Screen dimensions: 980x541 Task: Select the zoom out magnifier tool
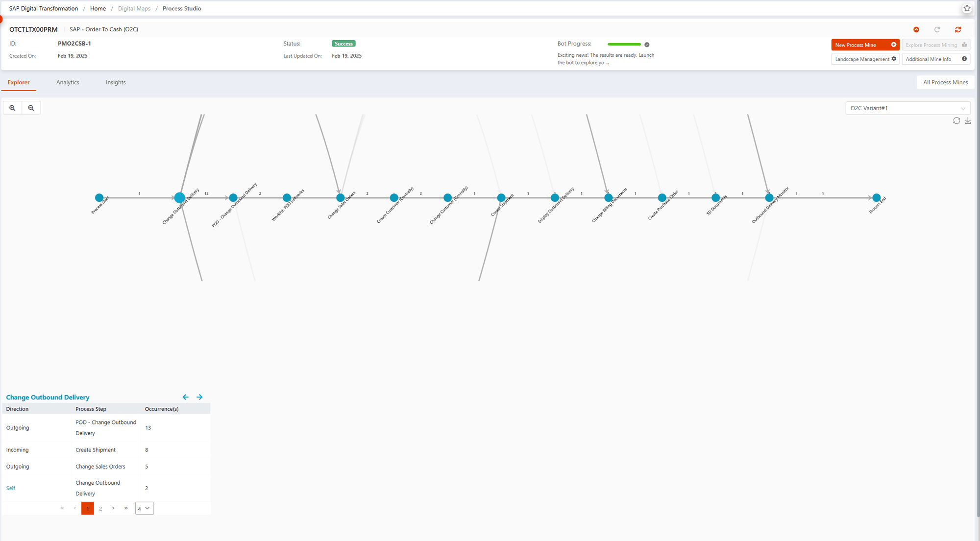pos(31,108)
